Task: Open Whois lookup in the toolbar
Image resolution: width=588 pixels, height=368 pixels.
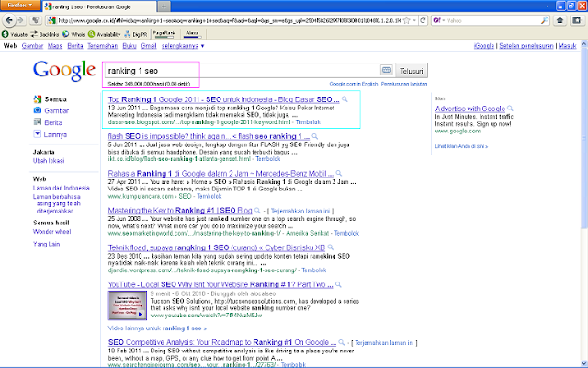Action: pos(73,34)
